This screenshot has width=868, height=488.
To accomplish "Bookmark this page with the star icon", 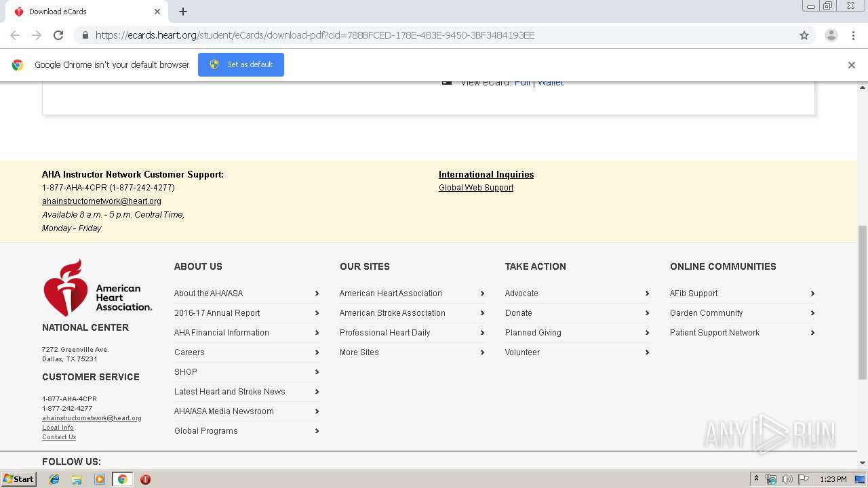I will pos(804,35).
